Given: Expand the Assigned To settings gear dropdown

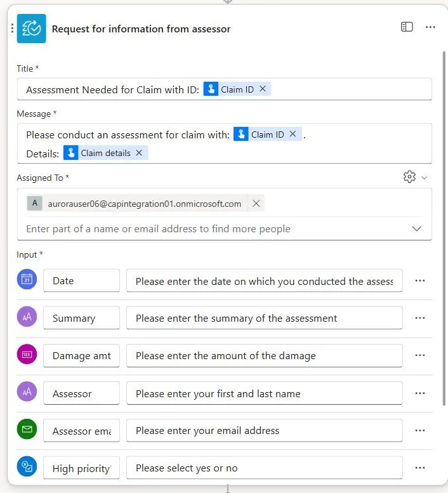Looking at the screenshot, I should [x=415, y=177].
